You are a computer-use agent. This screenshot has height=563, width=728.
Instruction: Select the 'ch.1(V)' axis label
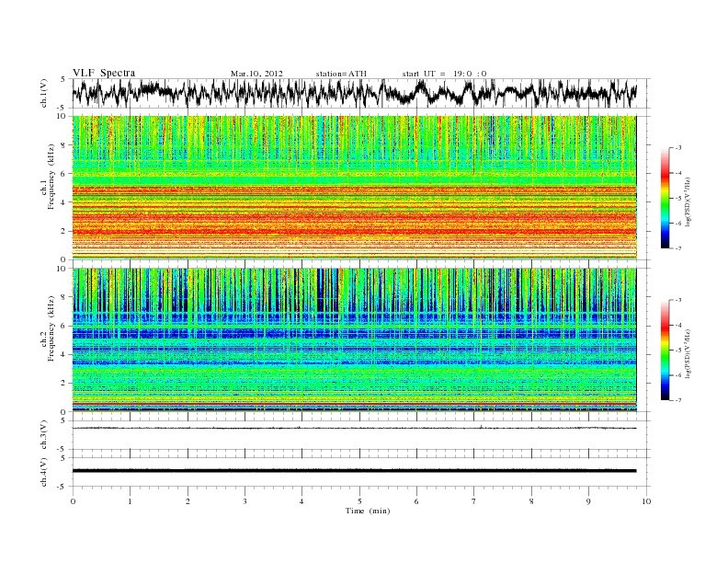tap(43, 93)
